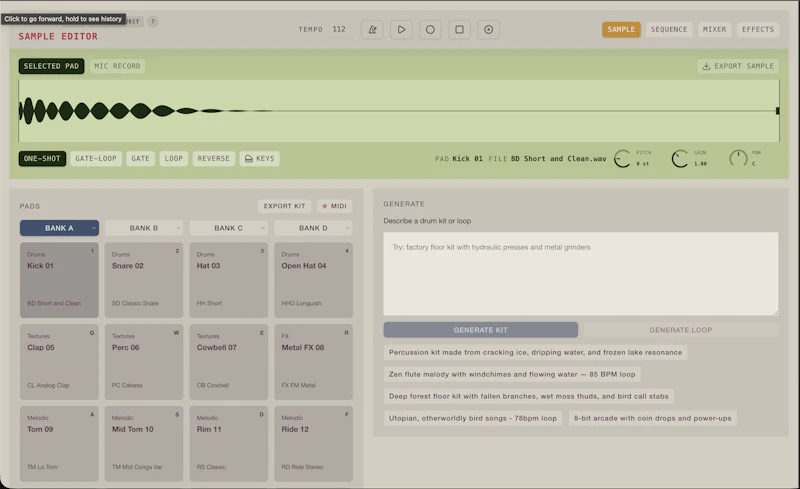
Task: Choose the Zen flute melody loop suggestion
Action: pyautogui.click(x=512, y=374)
